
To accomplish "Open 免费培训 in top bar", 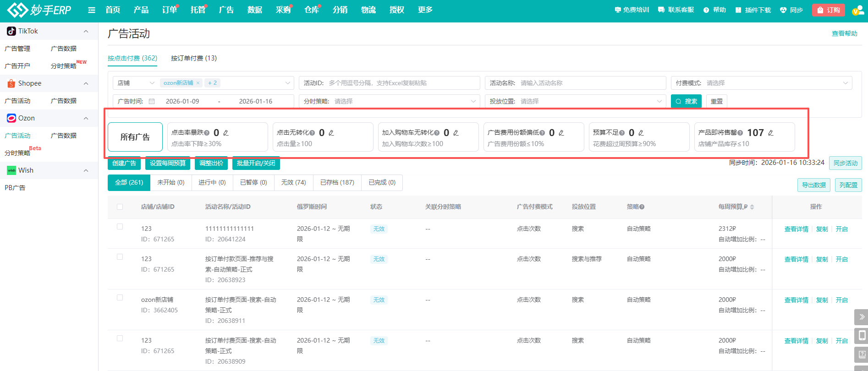I will click(x=632, y=10).
